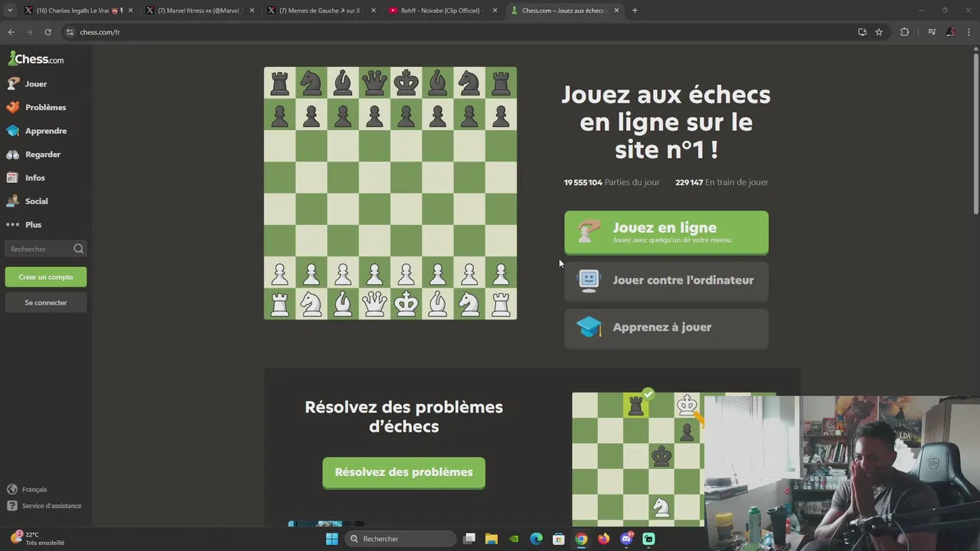Open File Explorer from the taskbar
This screenshot has width=980, height=551.
[492, 539]
